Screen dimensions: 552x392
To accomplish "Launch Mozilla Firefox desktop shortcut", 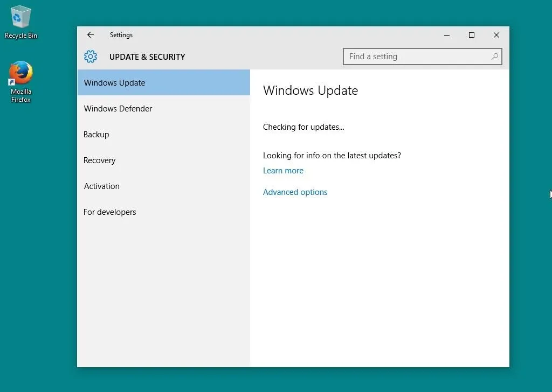I will [21, 82].
